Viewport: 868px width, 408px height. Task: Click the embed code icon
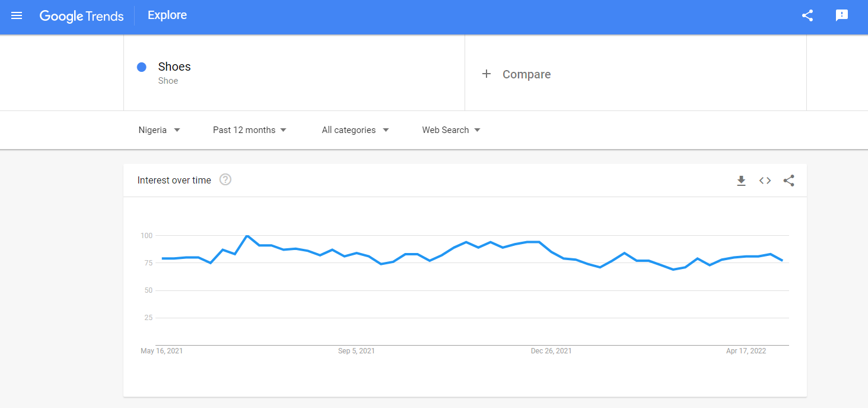pos(765,181)
